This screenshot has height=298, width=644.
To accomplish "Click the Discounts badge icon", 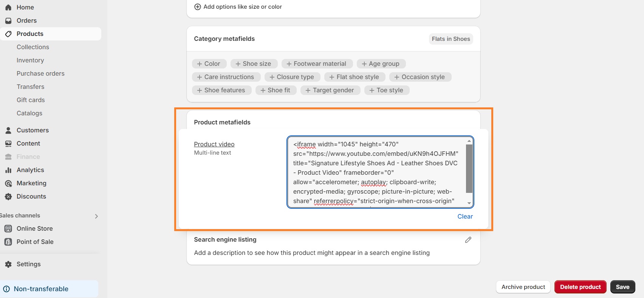I will click(8, 196).
